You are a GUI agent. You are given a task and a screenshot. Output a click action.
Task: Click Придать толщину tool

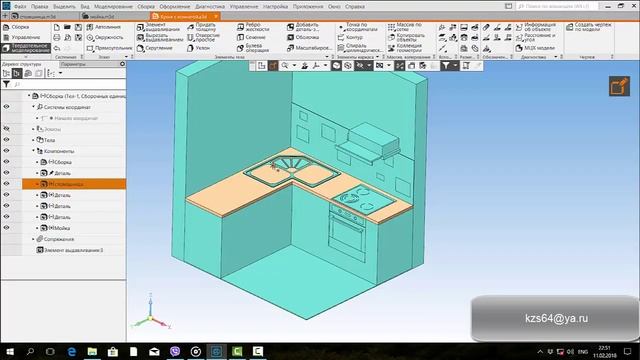(202, 27)
